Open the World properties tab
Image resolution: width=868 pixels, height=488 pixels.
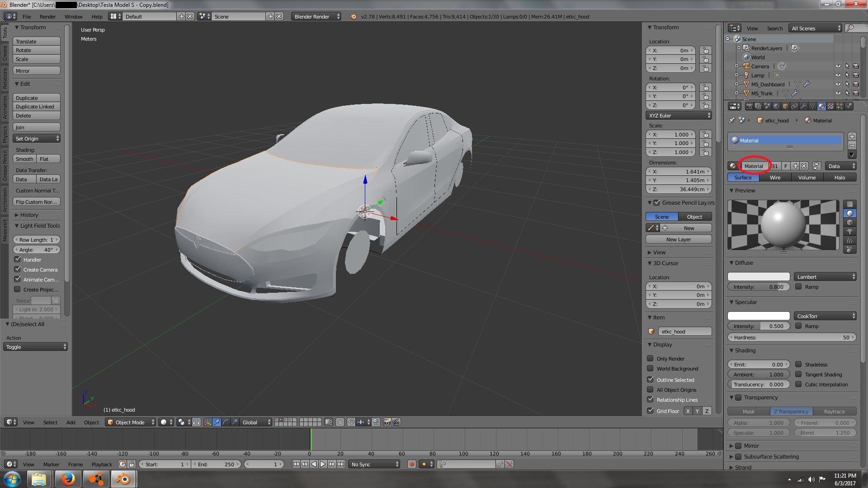[776, 106]
